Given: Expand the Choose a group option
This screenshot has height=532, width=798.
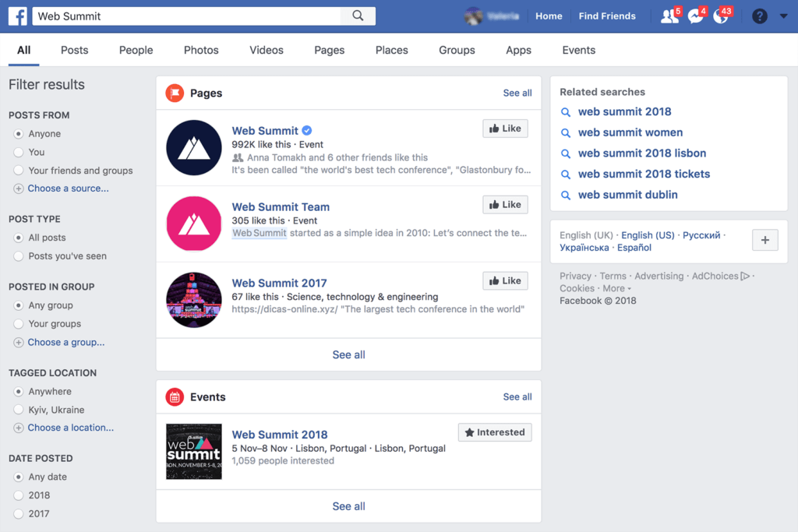Looking at the screenshot, I should click(66, 342).
